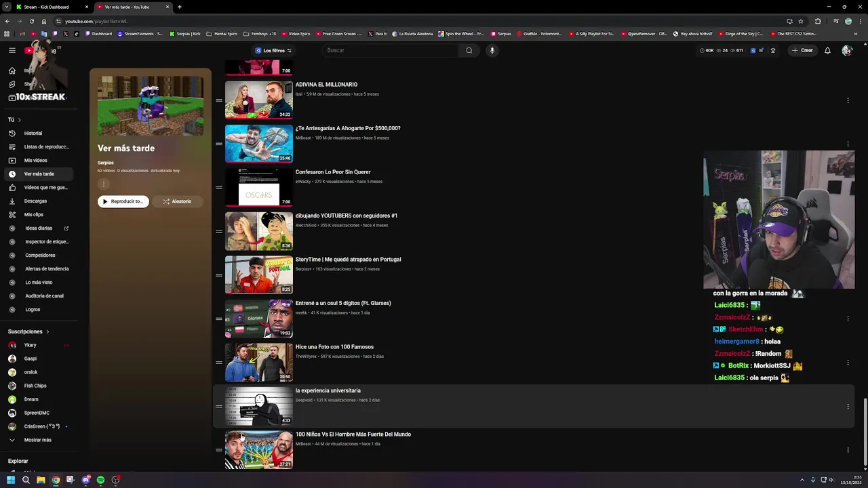Screen dimensions: 868x488
Task: Start voice search with microphone icon
Action: [x=492, y=50]
